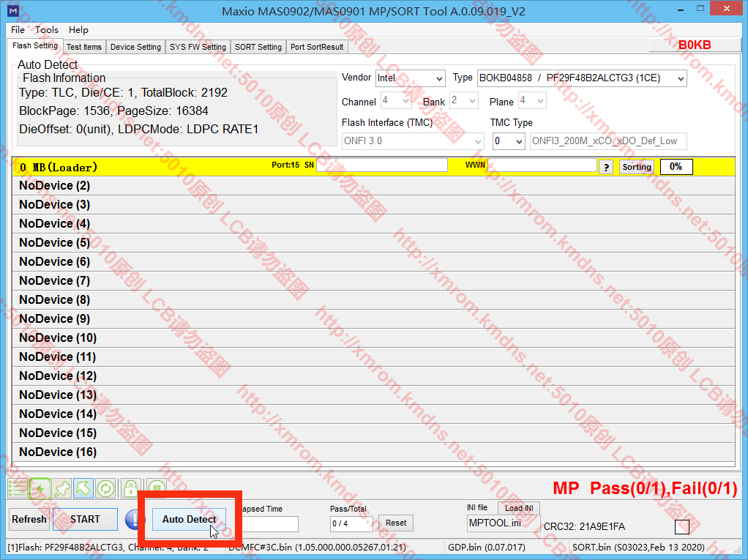Click the blue exclamation info icon

pyautogui.click(x=135, y=520)
